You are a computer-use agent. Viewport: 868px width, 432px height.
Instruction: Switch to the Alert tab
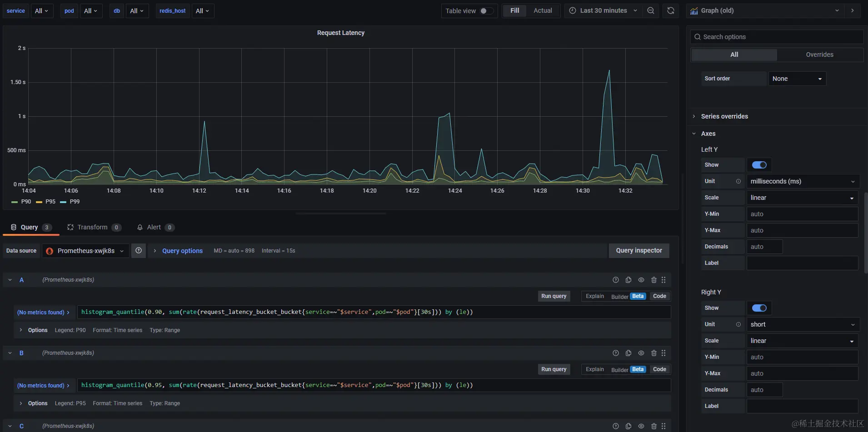pos(155,227)
